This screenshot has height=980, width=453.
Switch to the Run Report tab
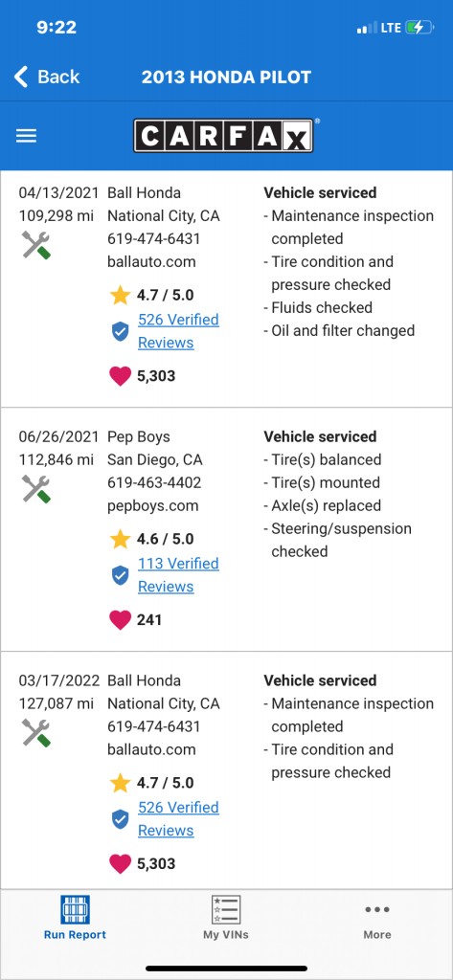75,918
